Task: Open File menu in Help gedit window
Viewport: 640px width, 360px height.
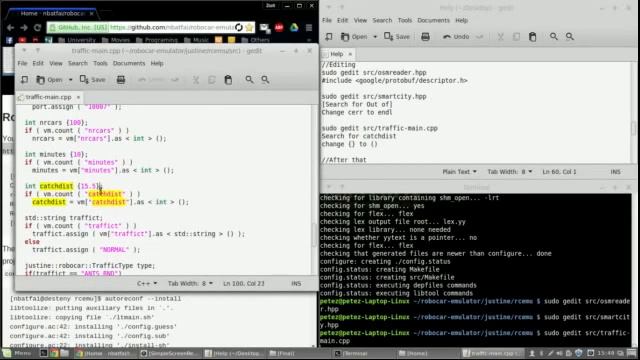Action: (327, 20)
